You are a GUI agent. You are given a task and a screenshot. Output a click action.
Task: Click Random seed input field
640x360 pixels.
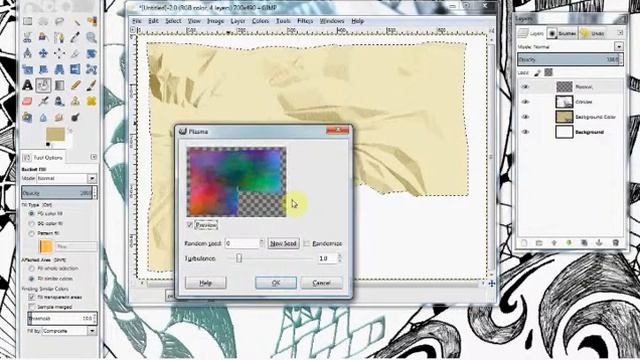point(242,243)
